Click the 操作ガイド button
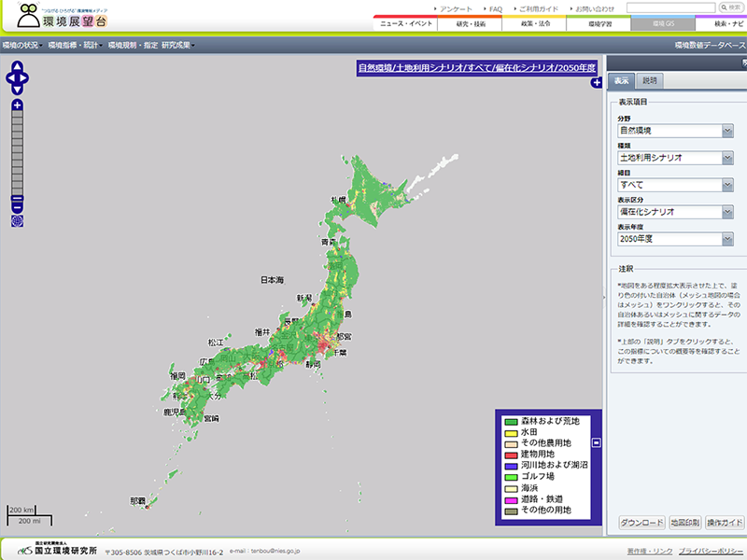This screenshot has width=747, height=560. 725,523
